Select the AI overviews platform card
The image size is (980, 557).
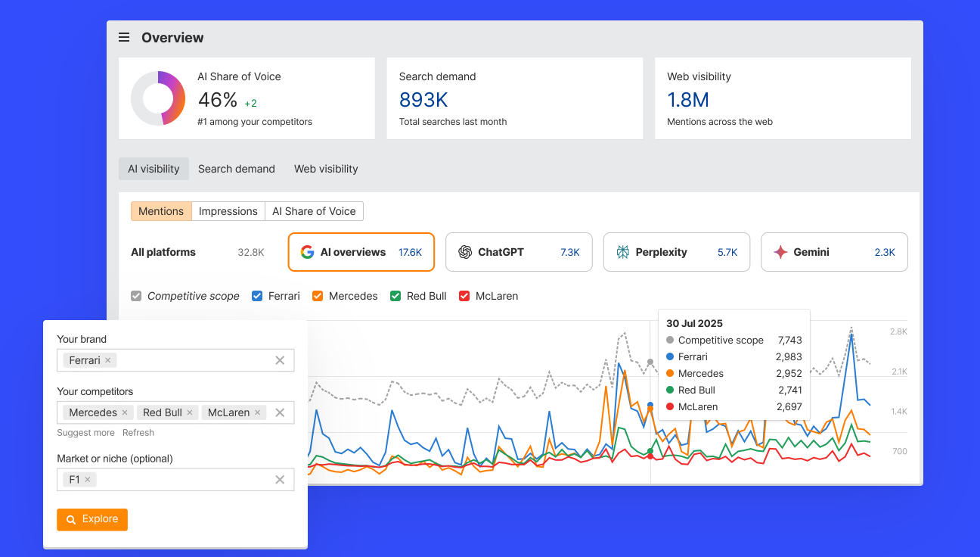(361, 252)
